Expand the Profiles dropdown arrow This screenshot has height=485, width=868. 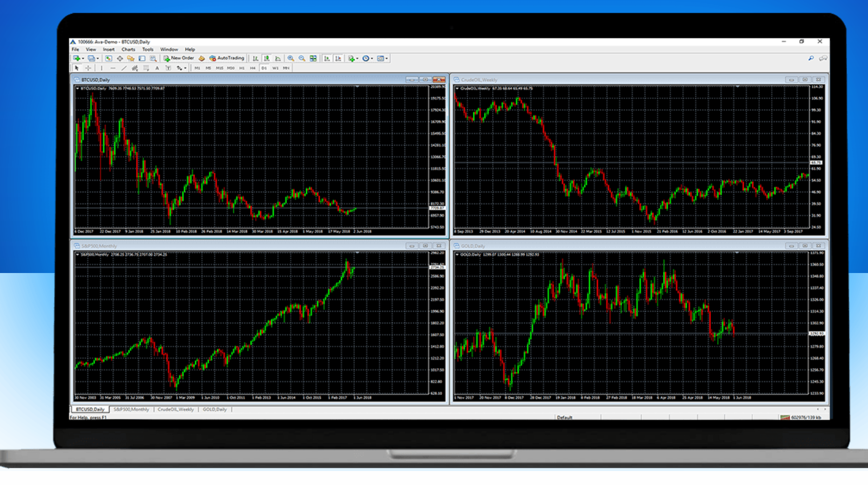tap(97, 59)
